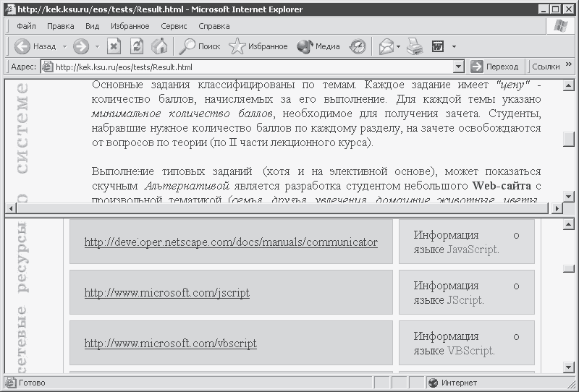Image resolution: width=579 pixels, height=392 pixels.
Task: Print the page with the printer icon
Action: coord(414,46)
